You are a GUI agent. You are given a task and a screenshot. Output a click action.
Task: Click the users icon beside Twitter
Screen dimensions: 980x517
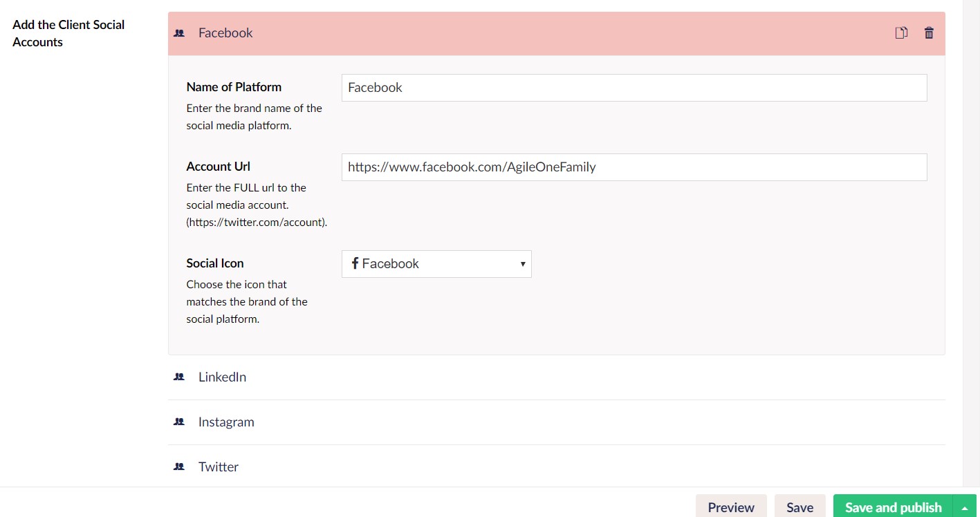179,467
